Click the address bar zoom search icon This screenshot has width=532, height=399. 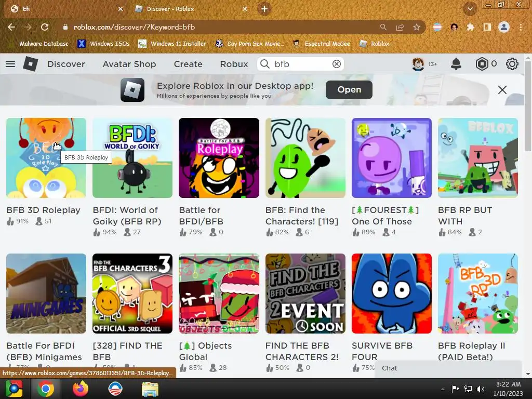point(383,27)
